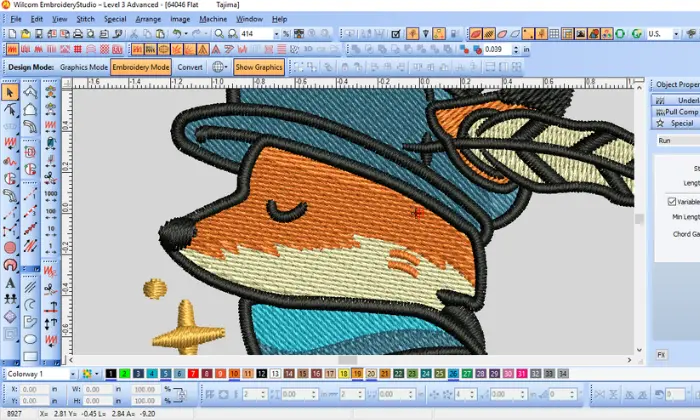Viewport: 700px width, 420px height.
Task: Choose the red Circle digitizing tool
Action: [x=10, y=248]
